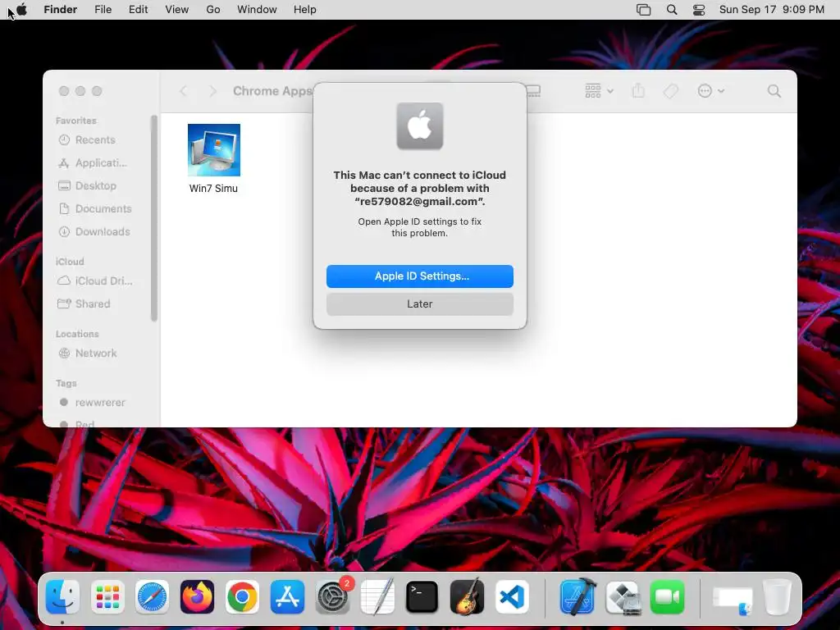Open Google Chrome from the Dock

[242, 597]
